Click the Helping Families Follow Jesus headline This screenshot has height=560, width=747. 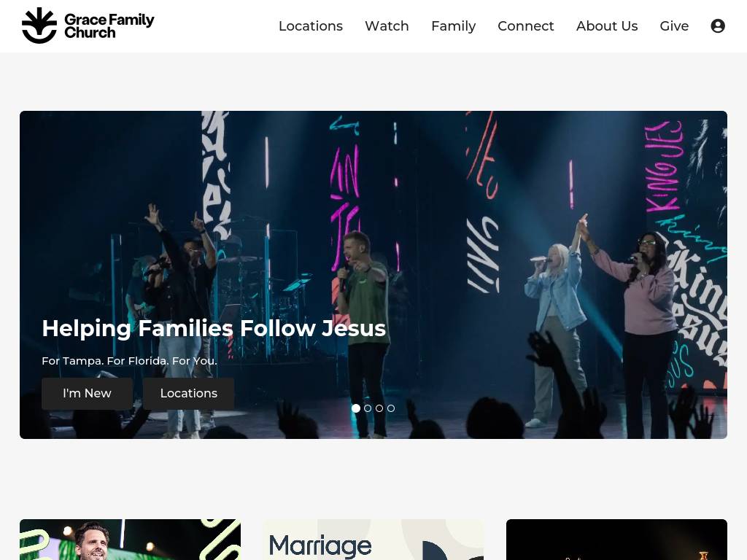tap(214, 328)
